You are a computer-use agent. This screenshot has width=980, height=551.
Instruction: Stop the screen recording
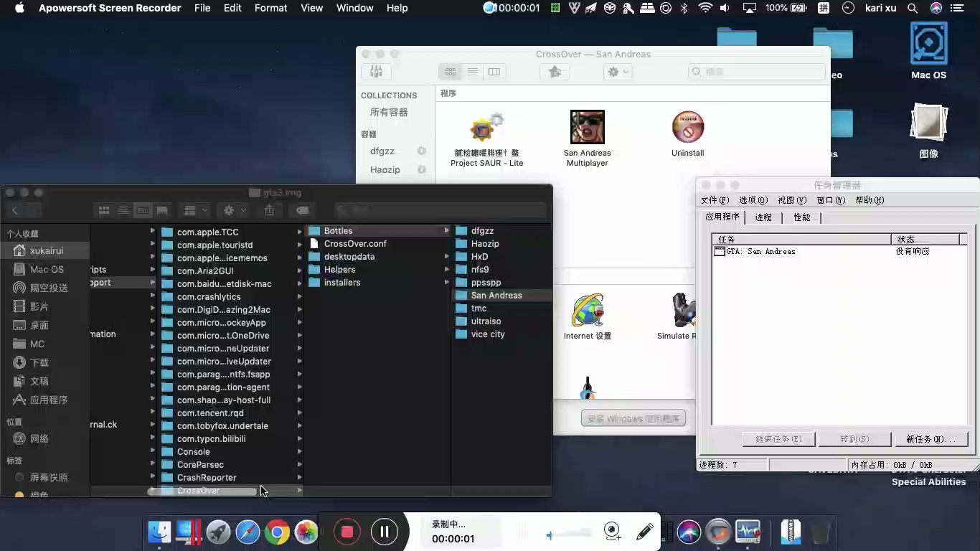point(347,532)
